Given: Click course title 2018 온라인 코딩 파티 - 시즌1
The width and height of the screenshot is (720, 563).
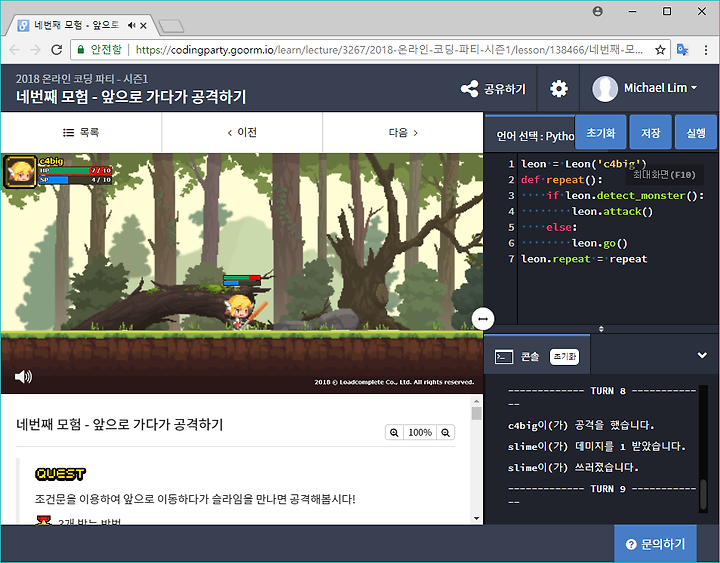Looking at the screenshot, I should click(x=82, y=79).
